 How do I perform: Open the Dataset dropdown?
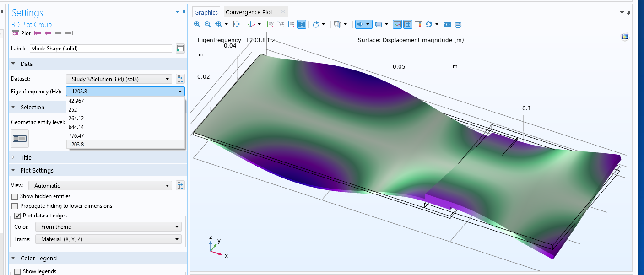[x=119, y=79]
